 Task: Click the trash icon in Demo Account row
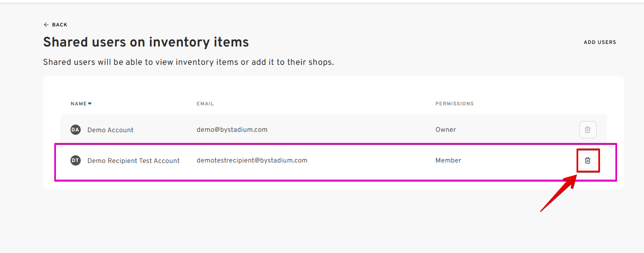pyautogui.click(x=588, y=130)
